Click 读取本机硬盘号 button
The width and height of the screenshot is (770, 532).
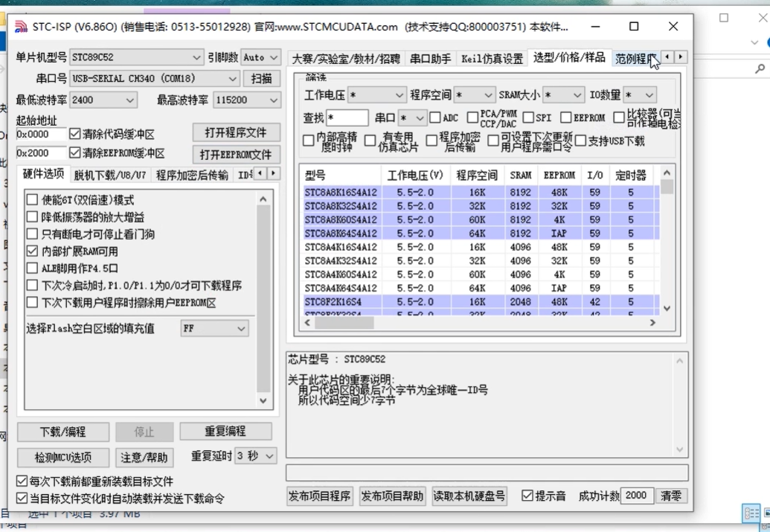(x=469, y=496)
